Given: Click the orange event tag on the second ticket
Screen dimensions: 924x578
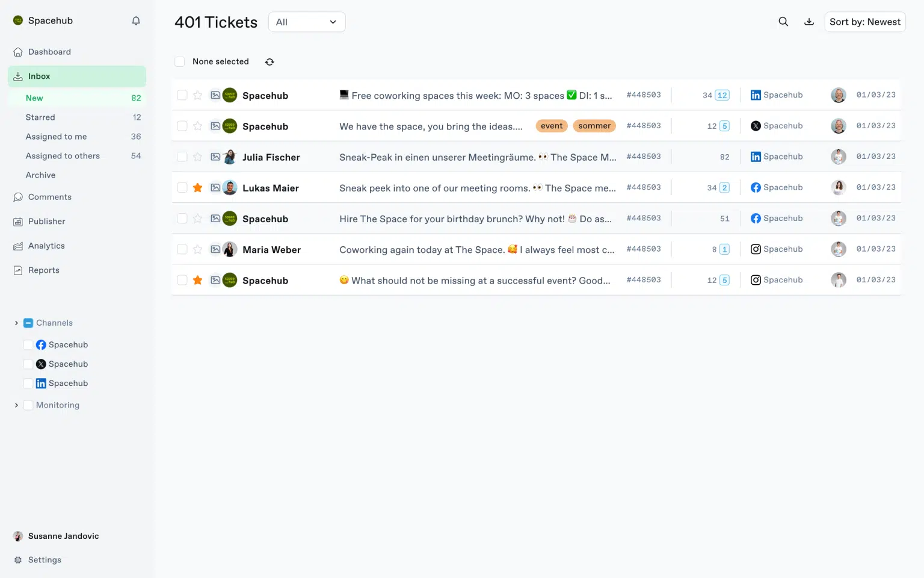Looking at the screenshot, I should coord(551,126).
